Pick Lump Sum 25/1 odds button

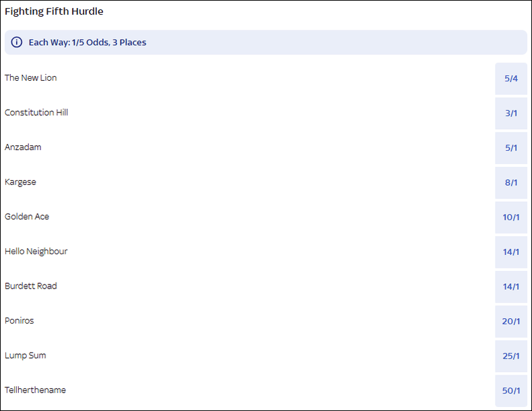point(511,356)
